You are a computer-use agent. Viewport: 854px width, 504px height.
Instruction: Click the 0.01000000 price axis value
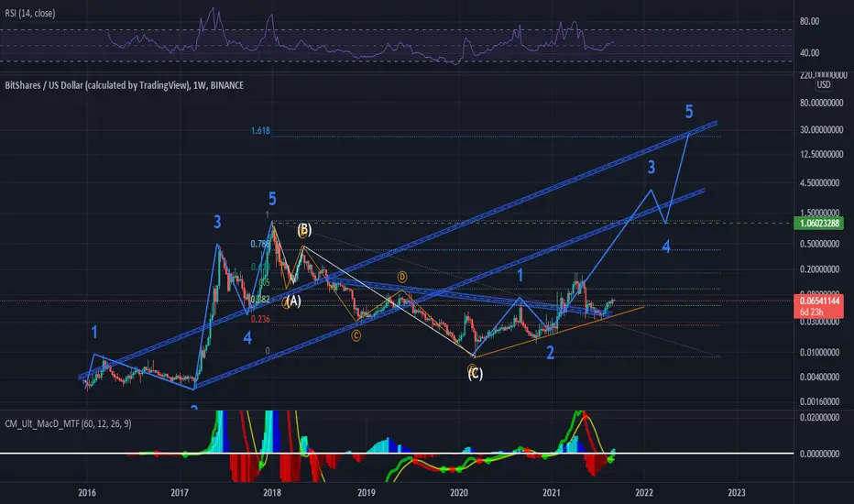point(819,353)
